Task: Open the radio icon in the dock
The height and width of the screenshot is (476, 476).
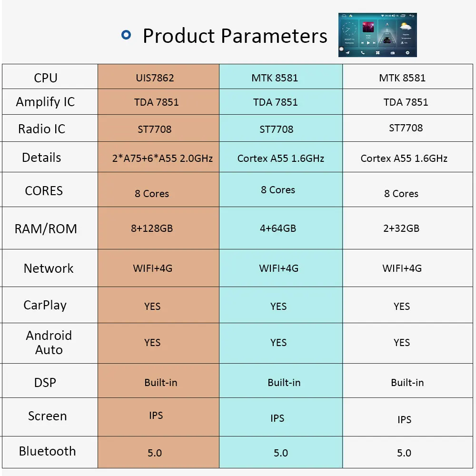Action: 393,53
